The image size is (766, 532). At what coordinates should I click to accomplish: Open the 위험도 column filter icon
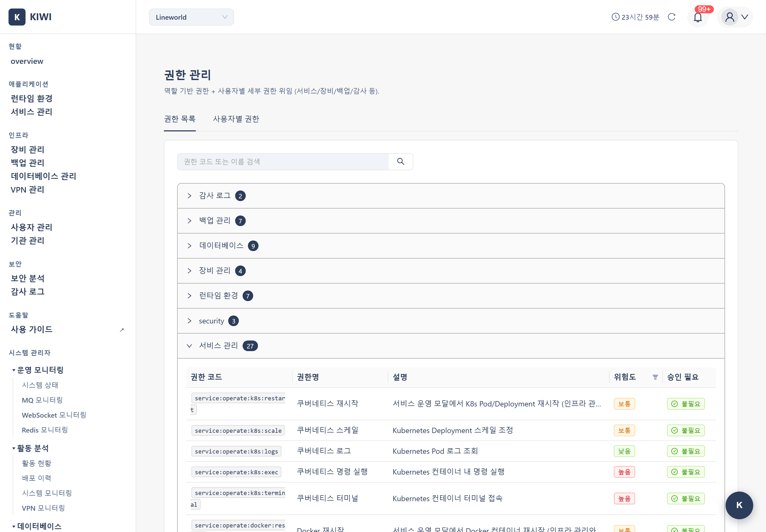point(655,377)
